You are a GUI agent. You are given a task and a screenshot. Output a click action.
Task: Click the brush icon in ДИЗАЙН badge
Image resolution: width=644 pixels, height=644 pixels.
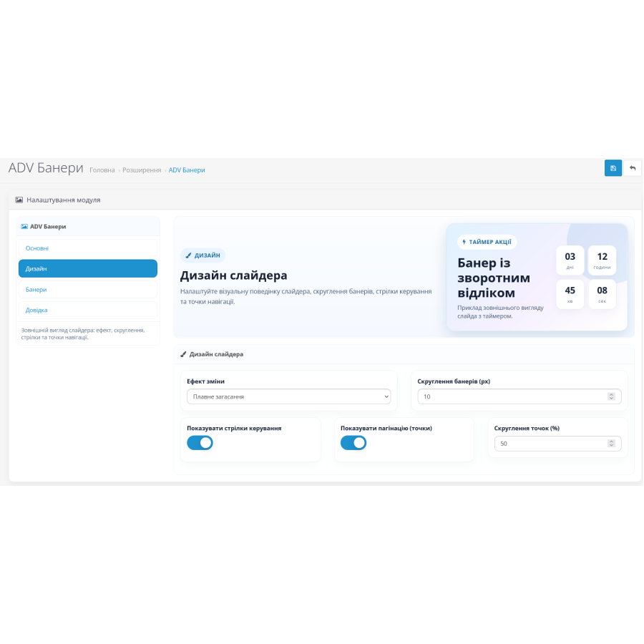click(188, 255)
